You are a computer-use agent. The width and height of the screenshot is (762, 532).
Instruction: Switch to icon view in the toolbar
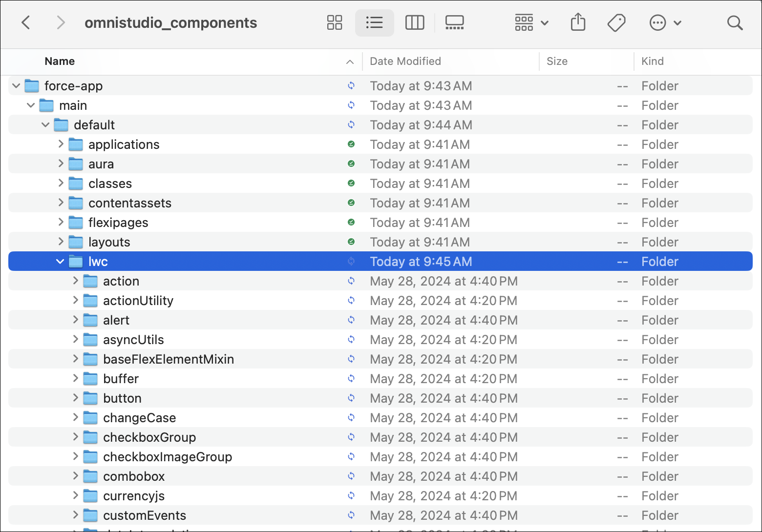tap(334, 22)
